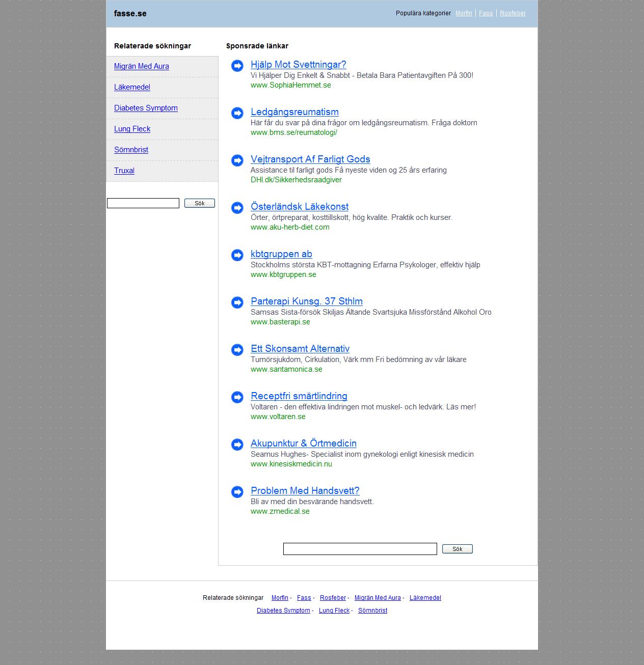Click DHl.dk/Sikkerhedsraadgiver URL text
The height and width of the screenshot is (665, 644).
tap(296, 180)
